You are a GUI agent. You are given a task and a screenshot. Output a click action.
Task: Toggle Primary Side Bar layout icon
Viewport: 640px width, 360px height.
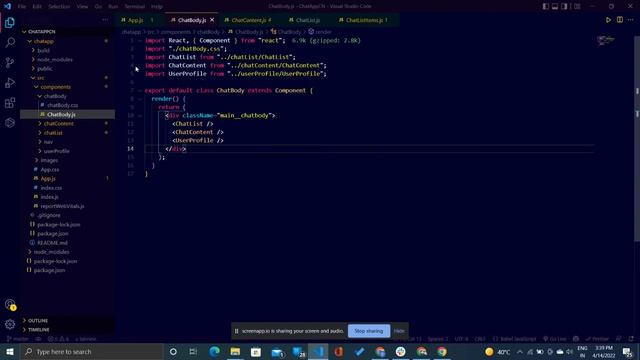point(546,6)
